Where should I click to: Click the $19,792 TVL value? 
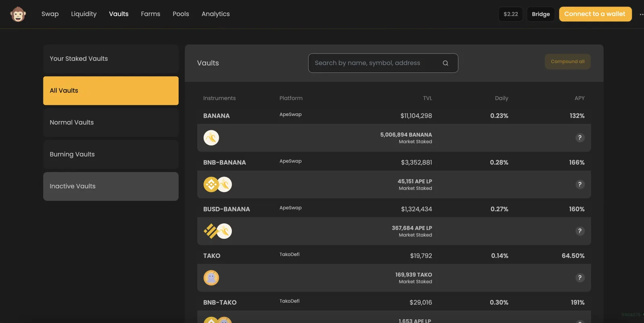(x=421, y=256)
